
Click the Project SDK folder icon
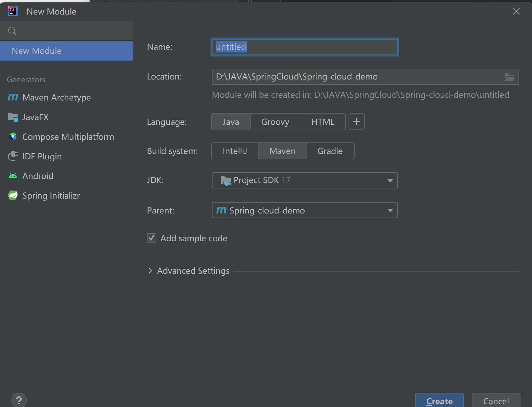pos(226,181)
